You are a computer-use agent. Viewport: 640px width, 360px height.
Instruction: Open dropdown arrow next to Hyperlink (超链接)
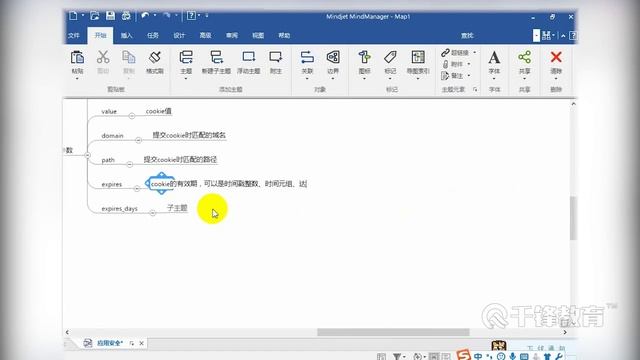tap(474, 53)
